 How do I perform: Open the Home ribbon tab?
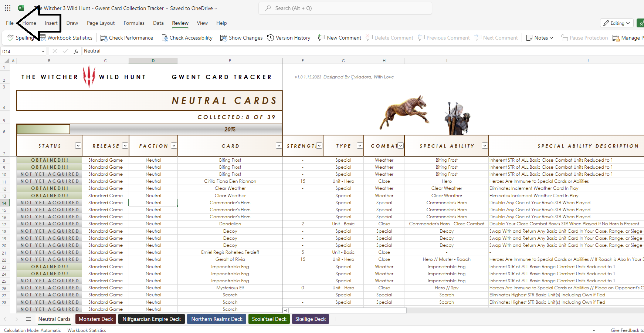29,23
